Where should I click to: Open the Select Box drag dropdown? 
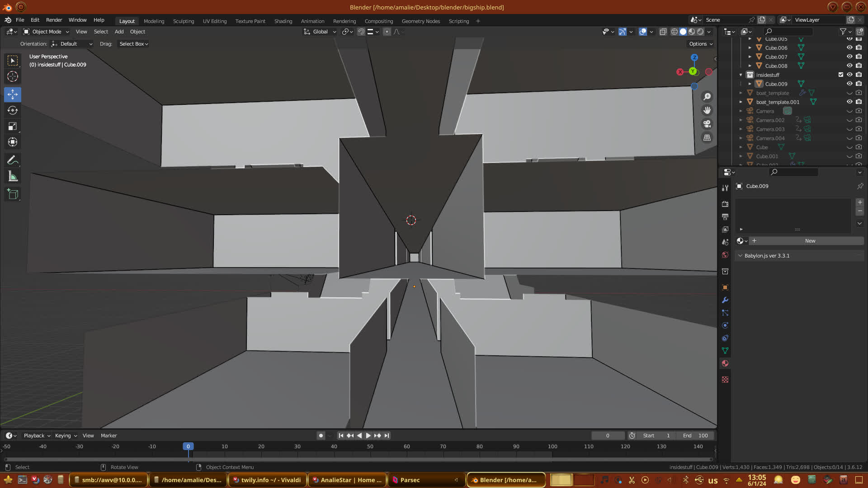coord(133,44)
